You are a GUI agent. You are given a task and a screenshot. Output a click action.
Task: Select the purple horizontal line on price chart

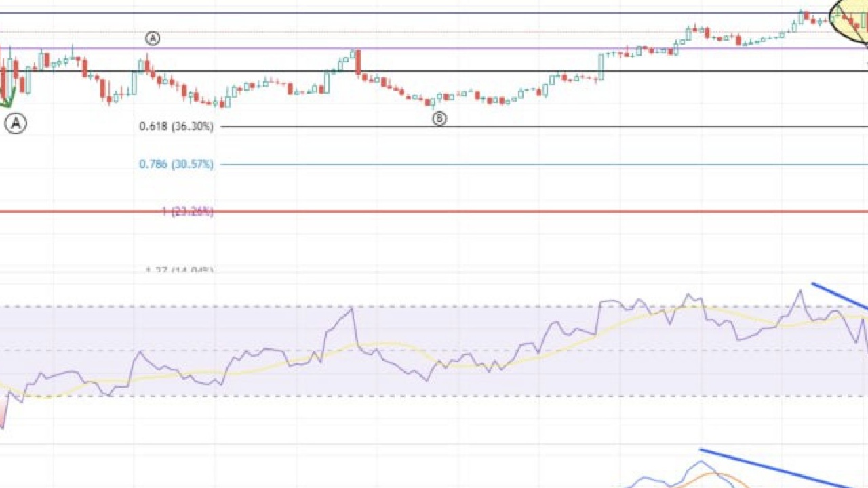[x=434, y=48]
